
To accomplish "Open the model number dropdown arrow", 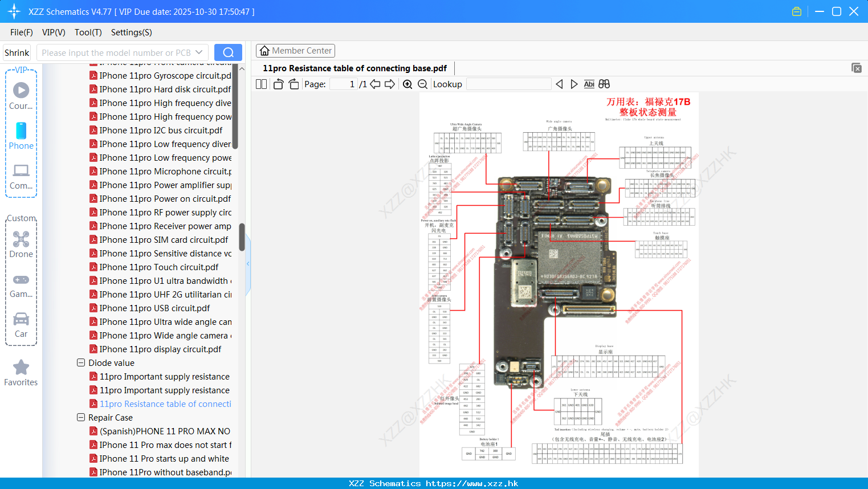I will coord(199,52).
